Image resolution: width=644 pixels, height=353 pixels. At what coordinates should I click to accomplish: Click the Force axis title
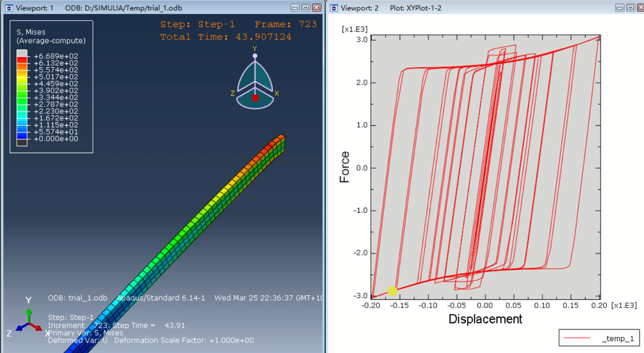coord(345,165)
